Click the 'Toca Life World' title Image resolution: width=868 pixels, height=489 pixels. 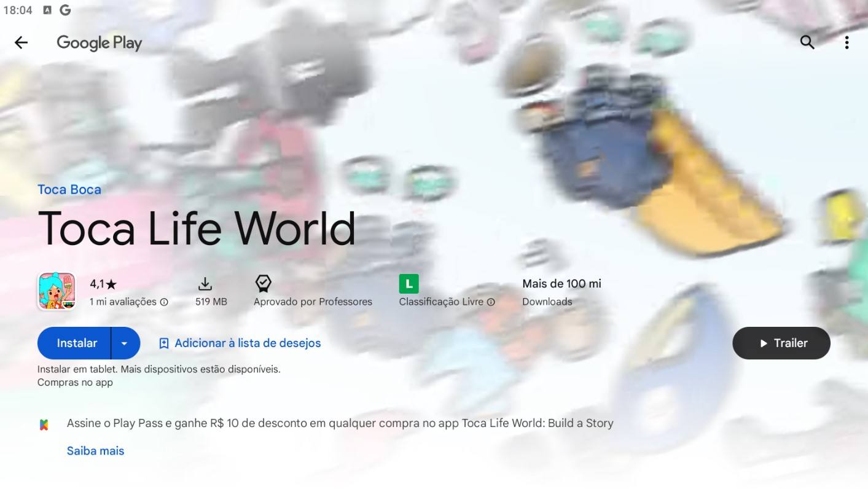pyautogui.click(x=197, y=229)
